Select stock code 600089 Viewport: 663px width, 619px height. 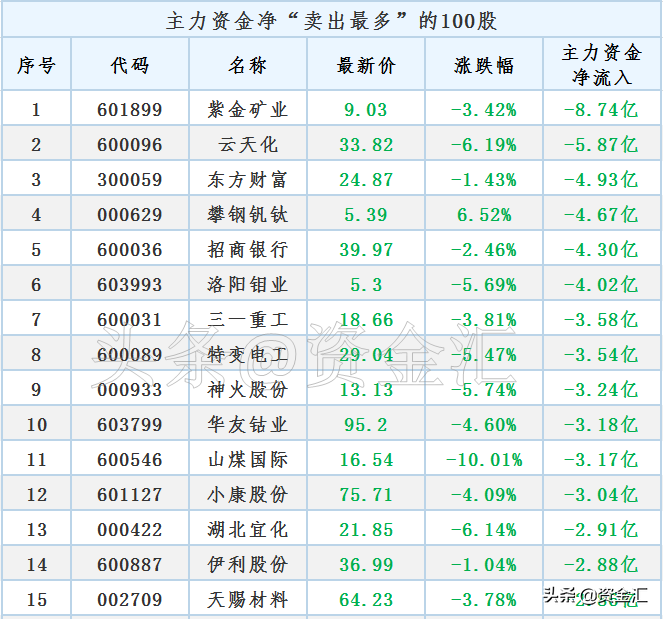(x=130, y=355)
